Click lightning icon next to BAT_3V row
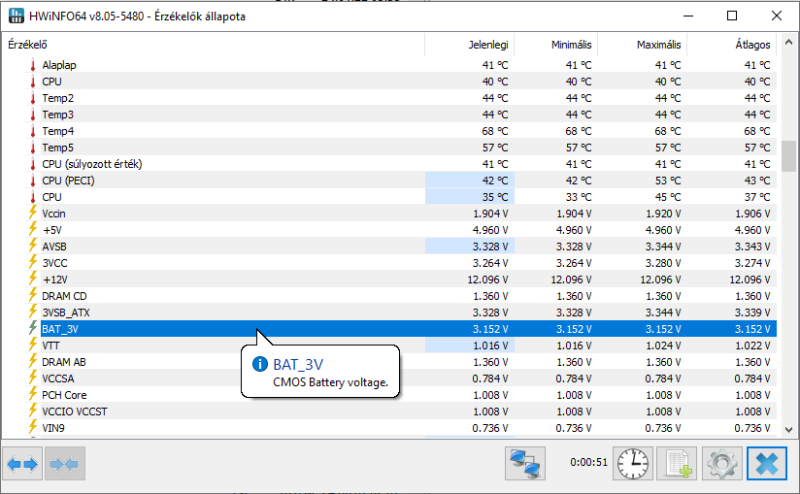This screenshot has width=800, height=494. point(33,328)
